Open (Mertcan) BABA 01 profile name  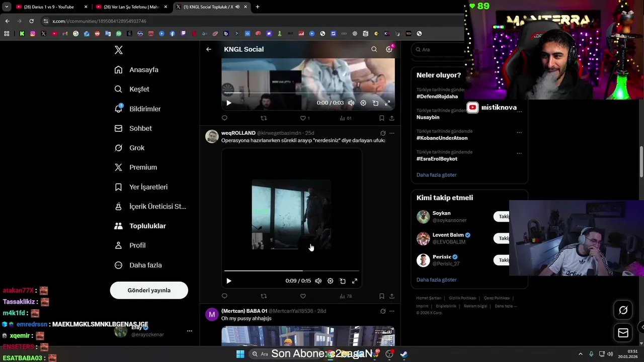tap(244, 311)
